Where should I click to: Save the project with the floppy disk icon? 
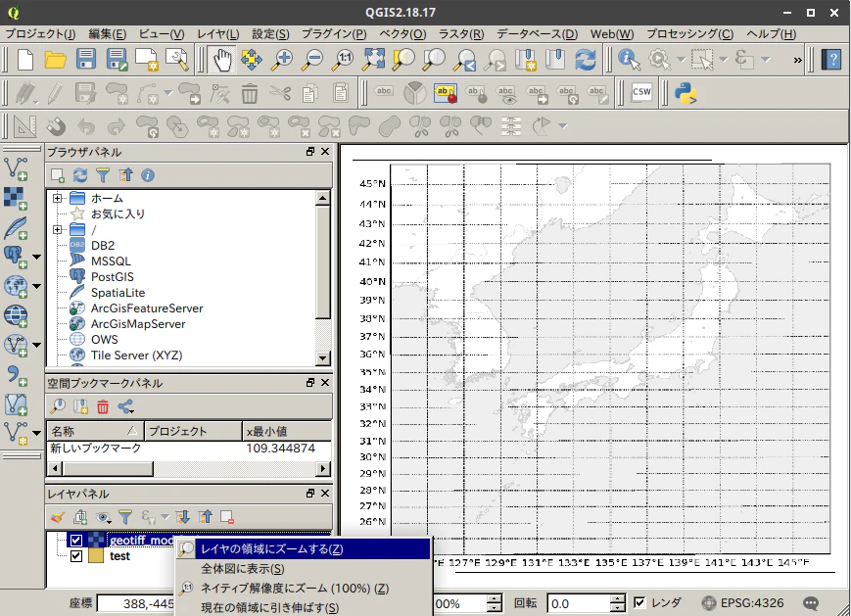pyautogui.click(x=86, y=59)
